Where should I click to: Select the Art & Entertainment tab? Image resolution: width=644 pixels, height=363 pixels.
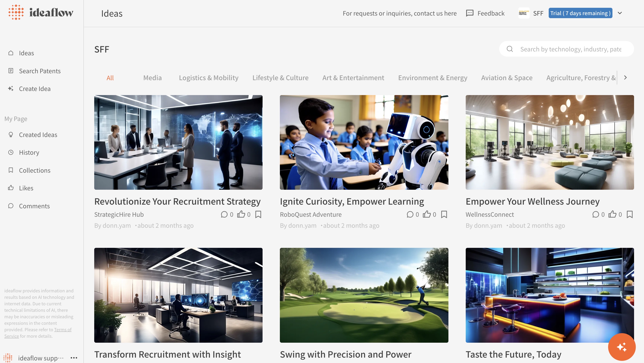pyautogui.click(x=353, y=77)
